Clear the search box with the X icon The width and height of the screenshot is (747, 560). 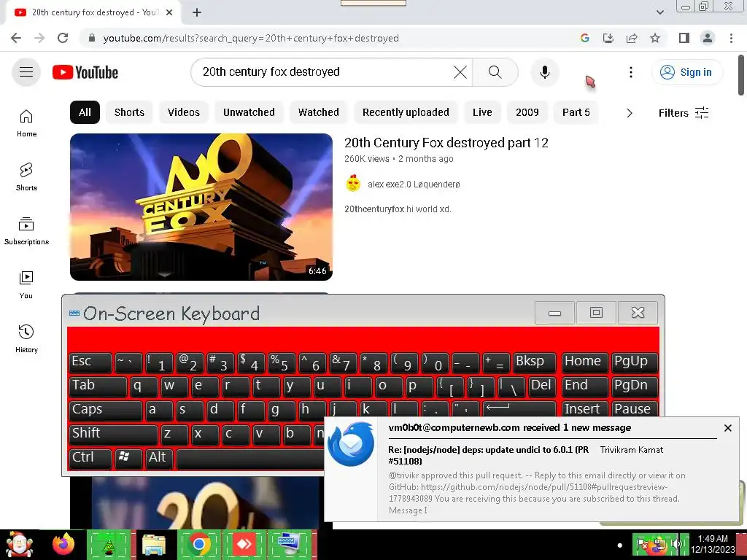(460, 72)
